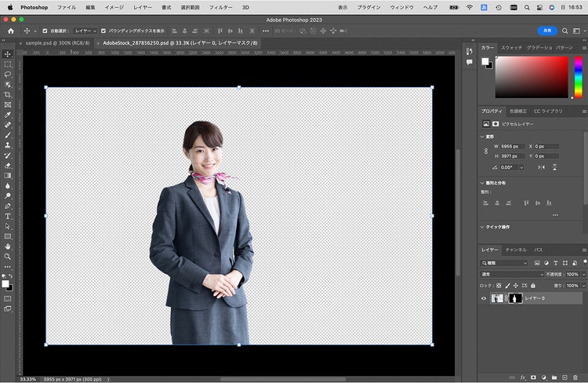588x383 pixels.
Task: Select the Pen tool
Action: point(8,206)
